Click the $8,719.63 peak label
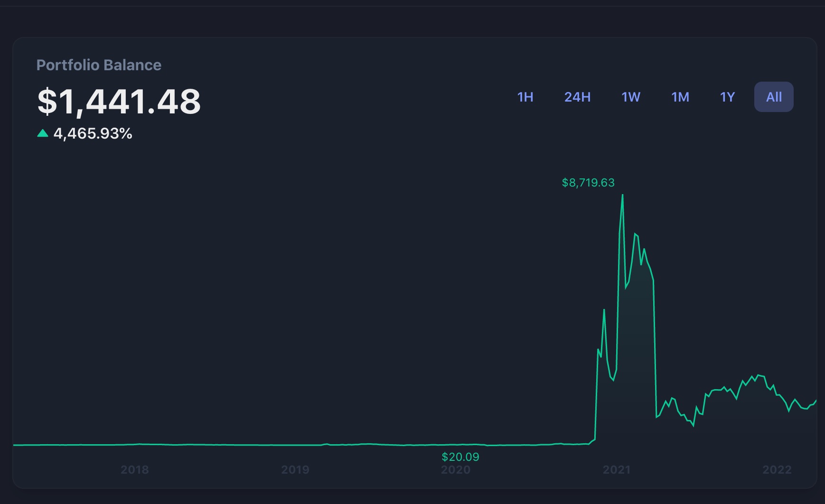This screenshot has width=825, height=504. pos(588,182)
